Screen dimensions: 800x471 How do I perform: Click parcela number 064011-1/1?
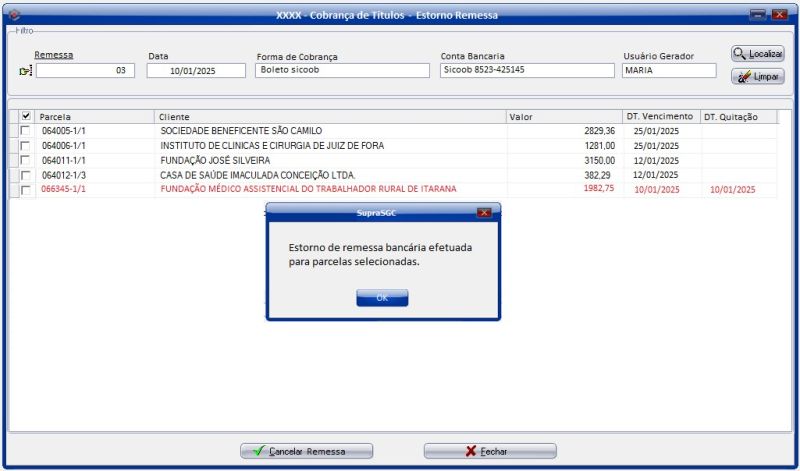(x=64, y=161)
